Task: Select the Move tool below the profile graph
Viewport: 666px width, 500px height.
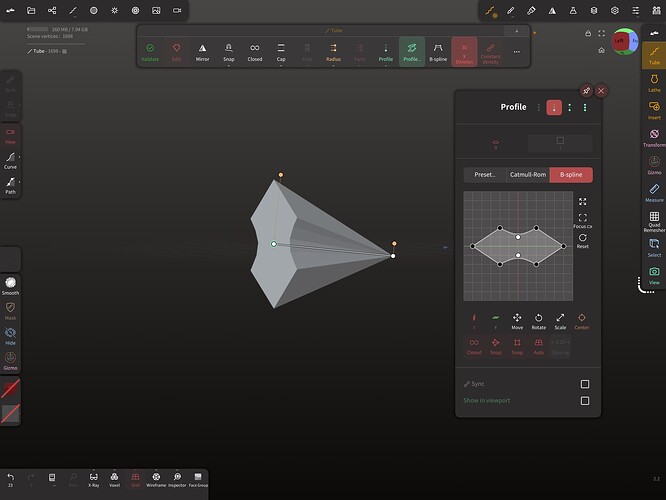Action: (x=517, y=321)
